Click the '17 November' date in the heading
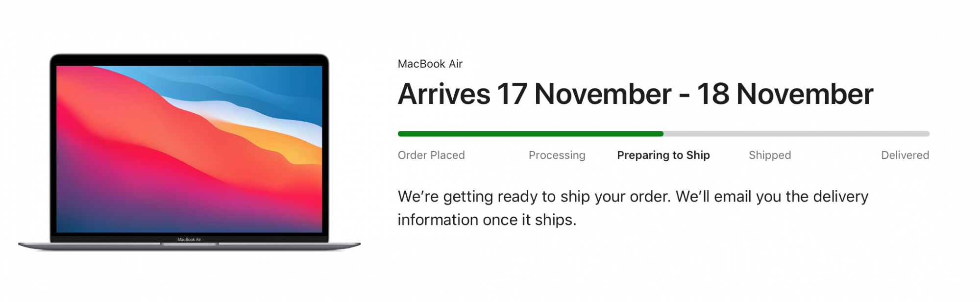 click(x=584, y=94)
